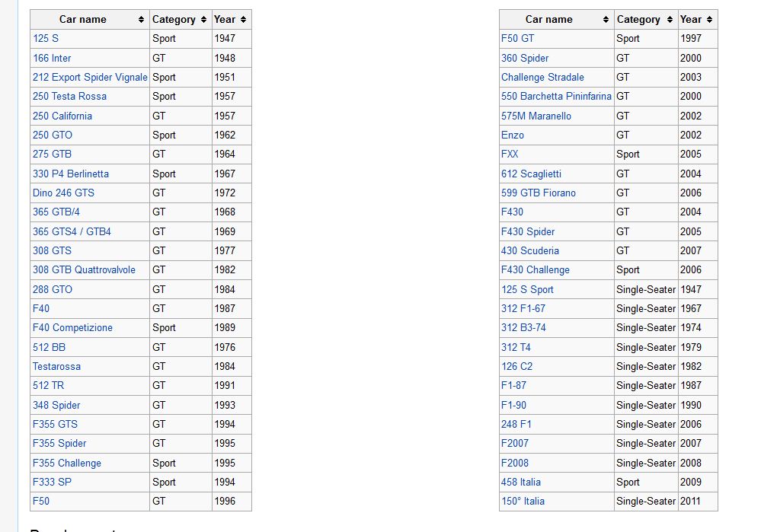Open the Challenge Stradale link
The width and height of the screenshot is (761, 532).
coord(542,78)
